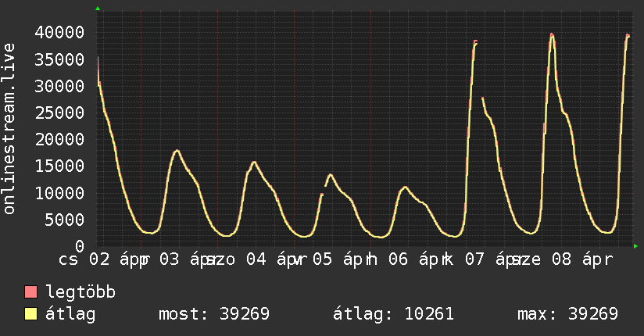644x336 pixels.
Task: Click the átlag: 10261 statistic
Action: [x=393, y=314]
